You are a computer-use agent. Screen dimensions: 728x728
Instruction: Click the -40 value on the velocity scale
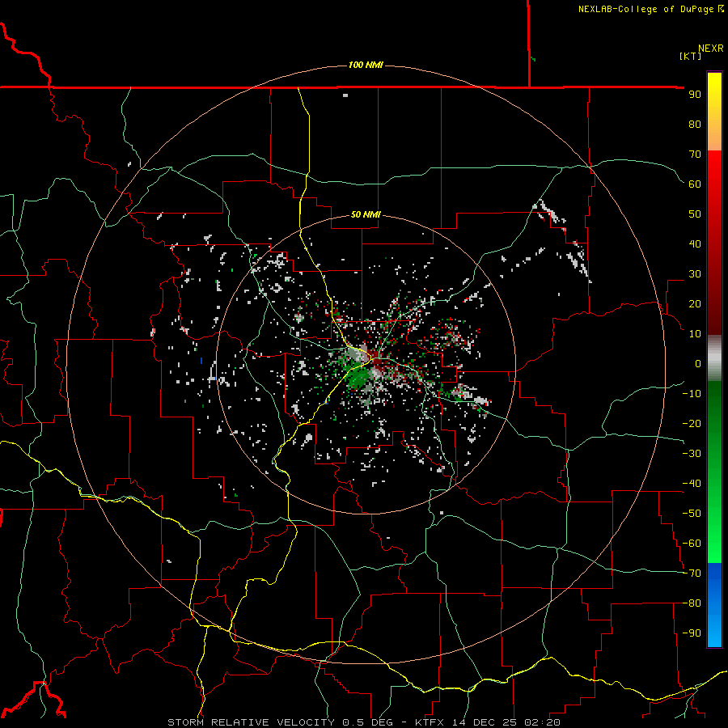pos(692,484)
